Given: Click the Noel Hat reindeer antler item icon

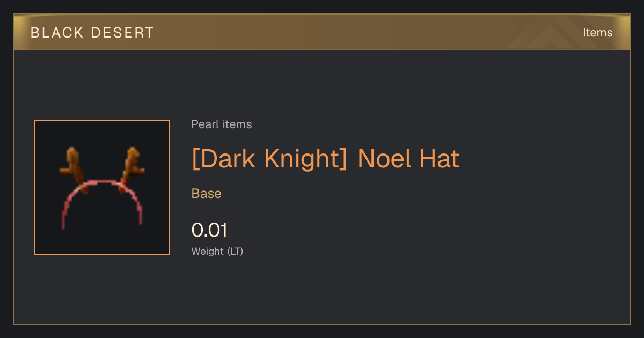Looking at the screenshot, I should 102,187.
